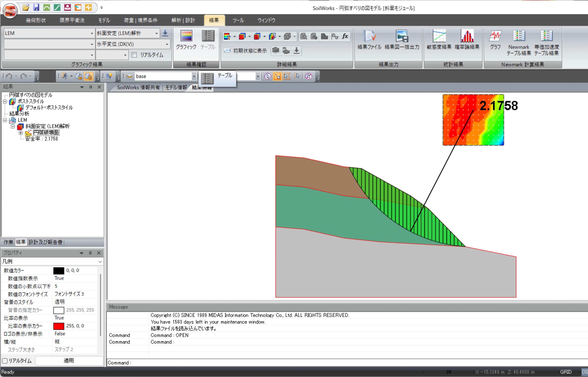
Task: Click the fx formula icon
Action: coord(345,36)
